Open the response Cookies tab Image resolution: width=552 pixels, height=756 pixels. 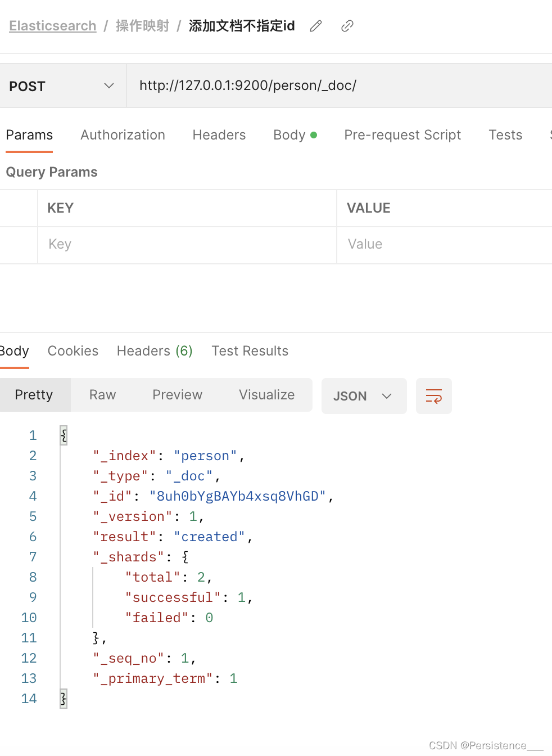coord(73,351)
